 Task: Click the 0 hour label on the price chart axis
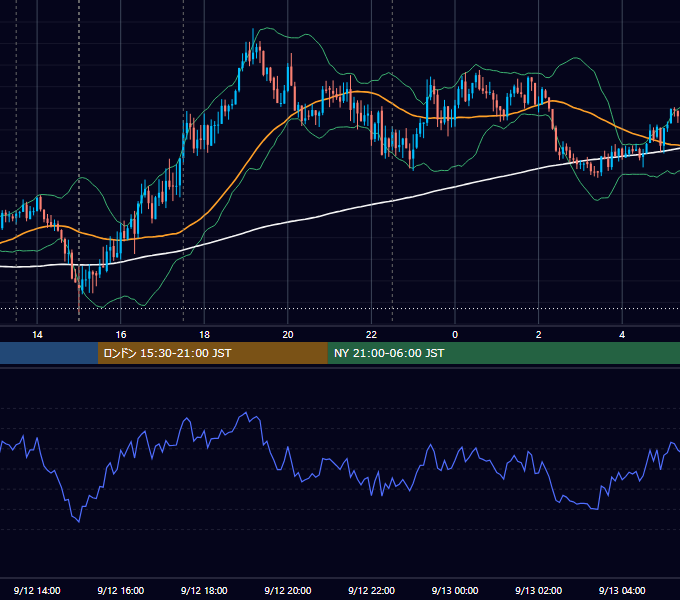tap(455, 335)
